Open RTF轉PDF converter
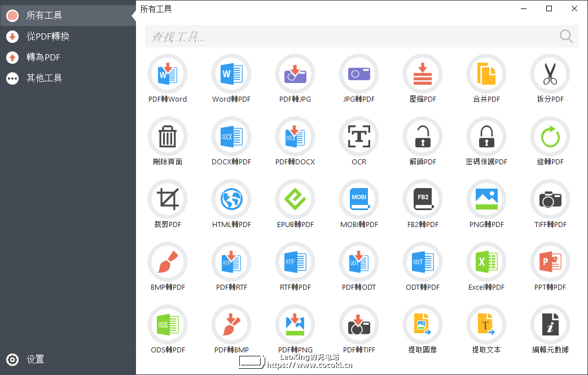The image size is (588, 375). (295, 262)
